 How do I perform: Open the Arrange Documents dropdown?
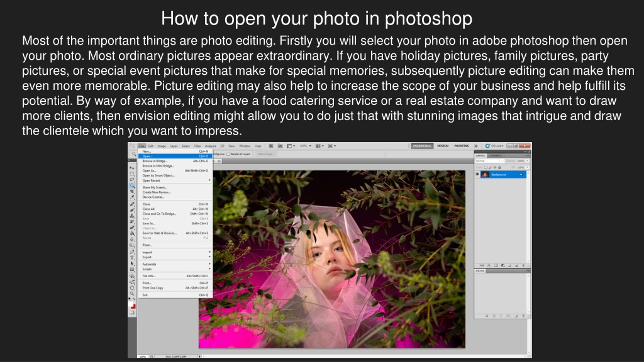[x=319, y=146]
